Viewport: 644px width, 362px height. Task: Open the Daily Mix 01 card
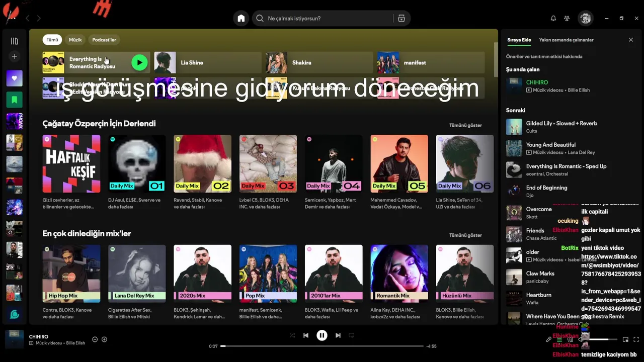pyautogui.click(x=137, y=172)
